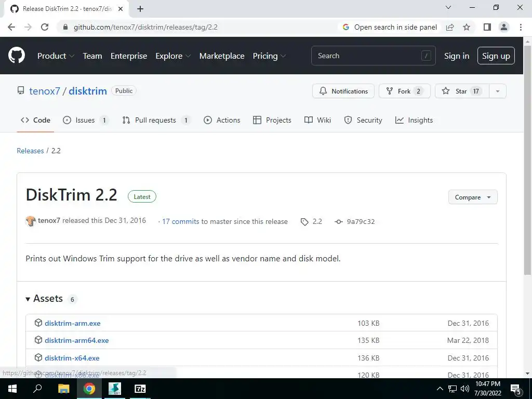
Task: Click the Notifications button
Action: click(x=343, y=91)
